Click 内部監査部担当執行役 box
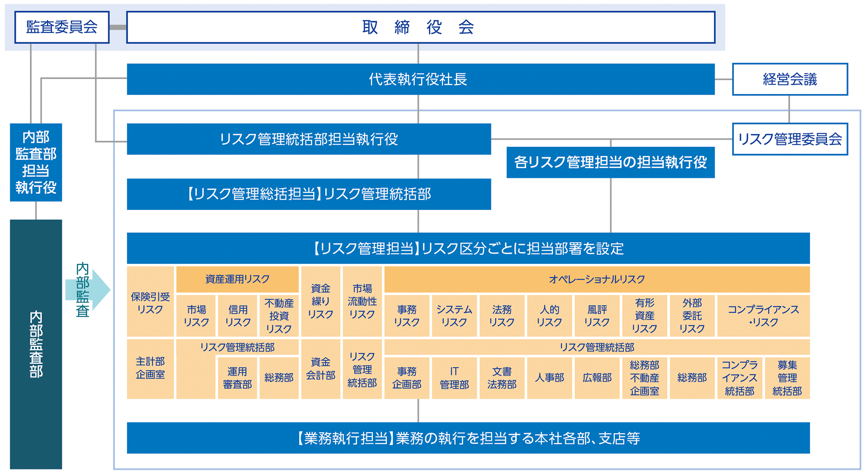This screenshot has height=473, width=868. pyautogui.click(x=36, y=163)
